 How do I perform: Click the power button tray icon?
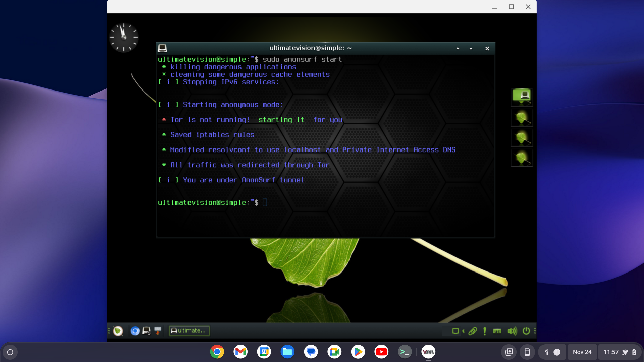(x=526, y=331)
